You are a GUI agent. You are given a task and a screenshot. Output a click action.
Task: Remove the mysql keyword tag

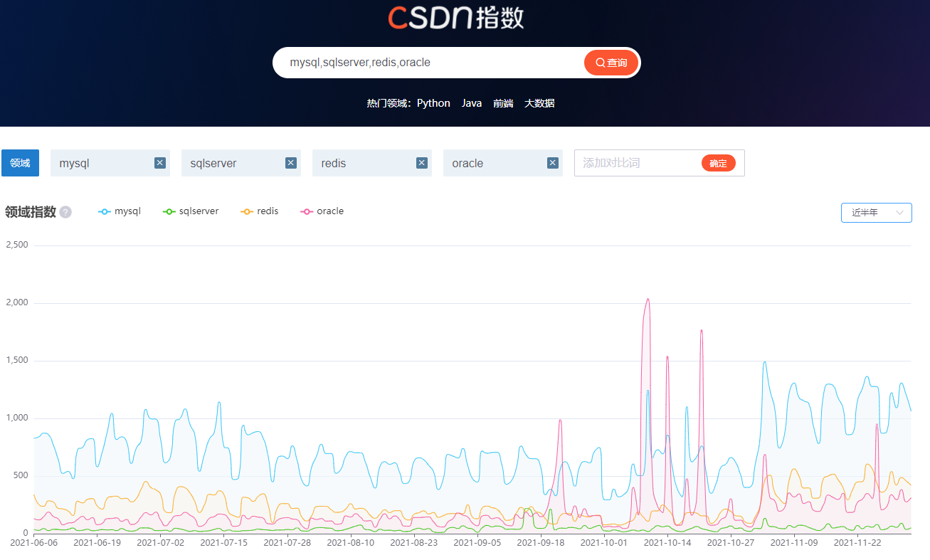tap(160, 163)
